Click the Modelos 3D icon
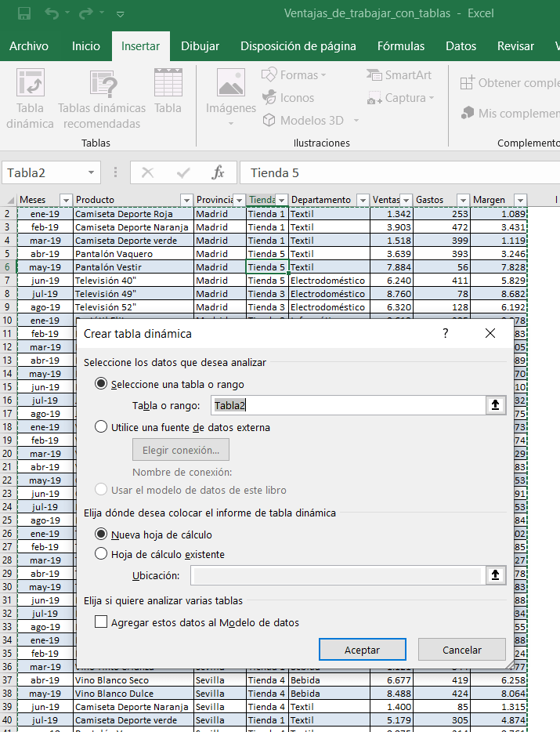This screenshot has height=732, width=560. point(269,120)
